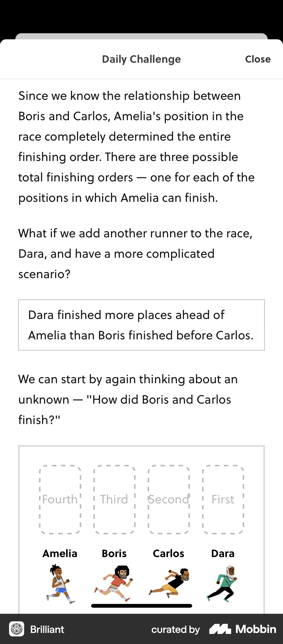Click the Brilliant name text in footer
The width and height of the screenshot is (283, 644).
47,629
